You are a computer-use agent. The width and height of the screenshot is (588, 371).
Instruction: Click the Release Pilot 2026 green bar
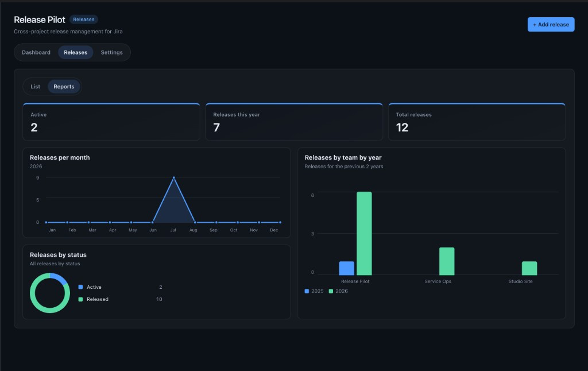tap(364, 233)
